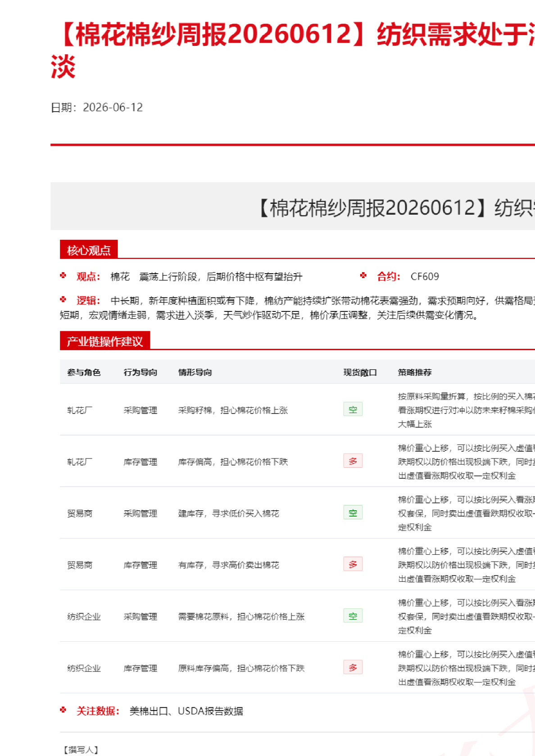Click 库存管理 in the 有库存 row
The height and width of the screenshot is (756, 535).
coord(141,565)
